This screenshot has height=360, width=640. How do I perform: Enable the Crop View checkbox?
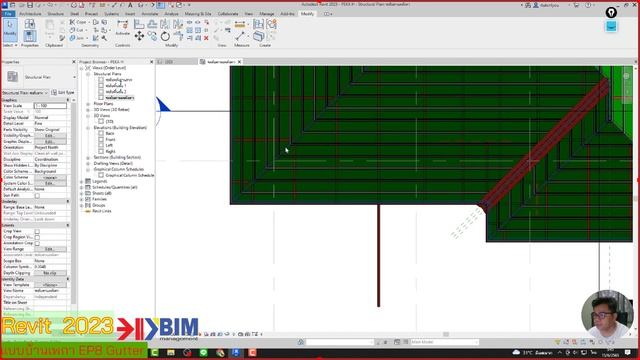(x=37, y=231)
